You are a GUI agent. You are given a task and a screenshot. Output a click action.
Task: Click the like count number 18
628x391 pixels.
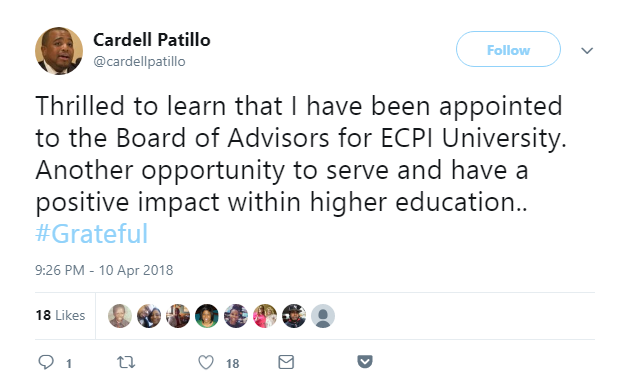[x=233, y=363]
